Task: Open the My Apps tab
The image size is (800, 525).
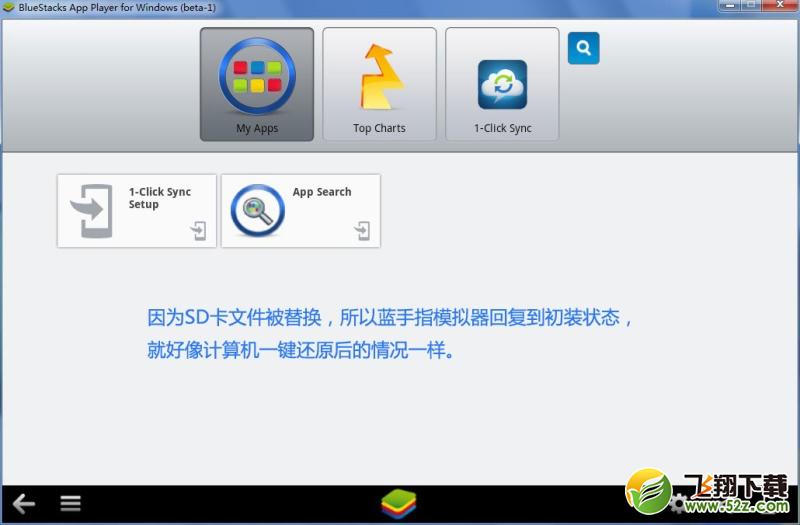Action: tap(257, 84)
